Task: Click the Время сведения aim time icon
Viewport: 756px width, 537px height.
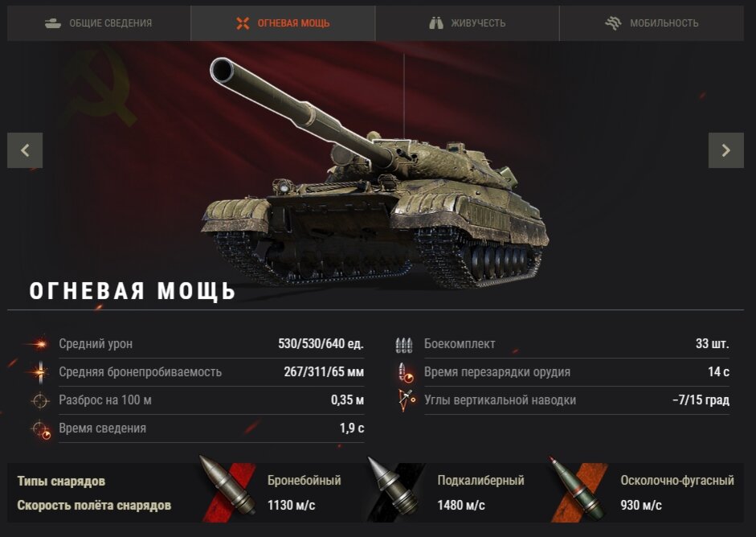Action: pyautogui.click(x=40, y=429)
